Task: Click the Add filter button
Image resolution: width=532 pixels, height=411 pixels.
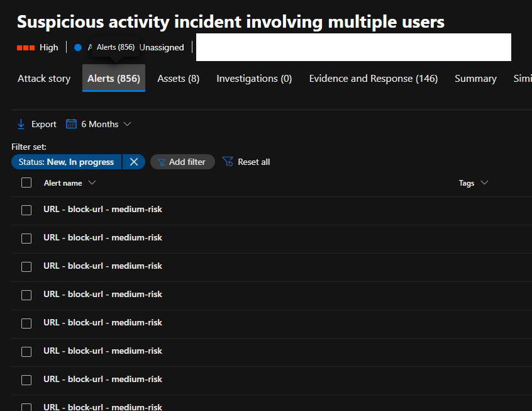Action: click(x=182, y=162)
